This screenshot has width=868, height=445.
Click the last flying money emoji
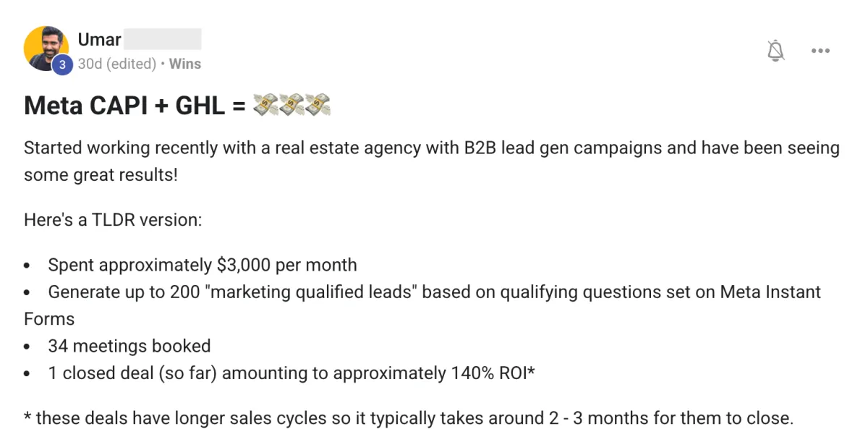pos(318,106)
